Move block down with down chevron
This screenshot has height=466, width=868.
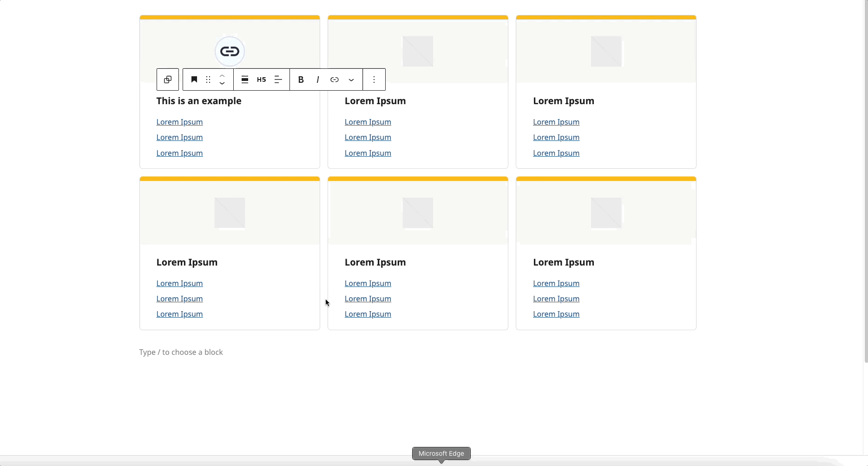click(222, 84)
